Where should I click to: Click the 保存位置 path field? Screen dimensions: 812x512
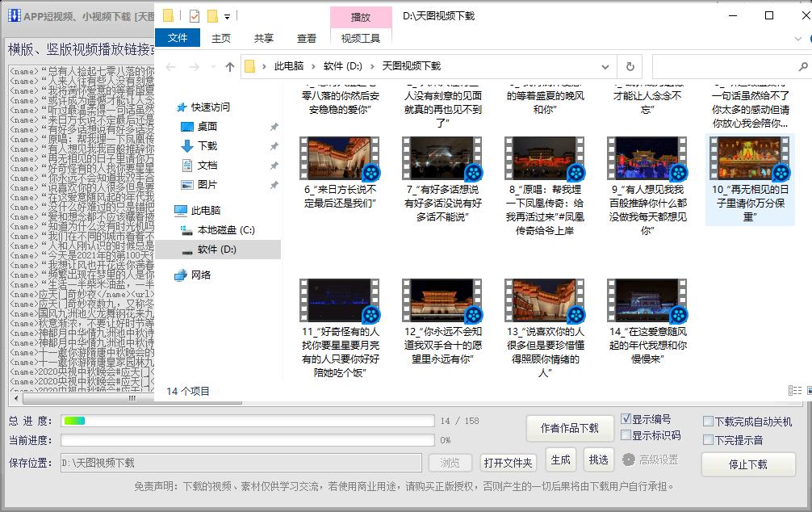click(241, 463)
